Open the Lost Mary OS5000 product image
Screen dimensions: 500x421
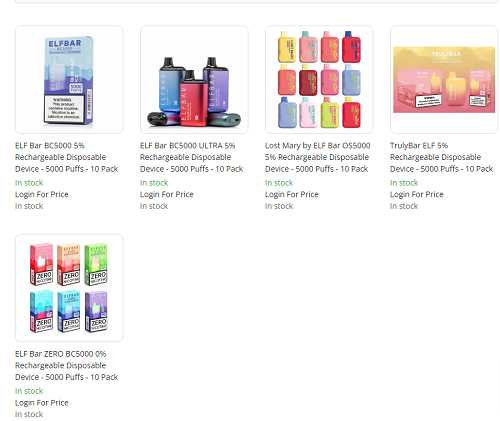(319, 80)
